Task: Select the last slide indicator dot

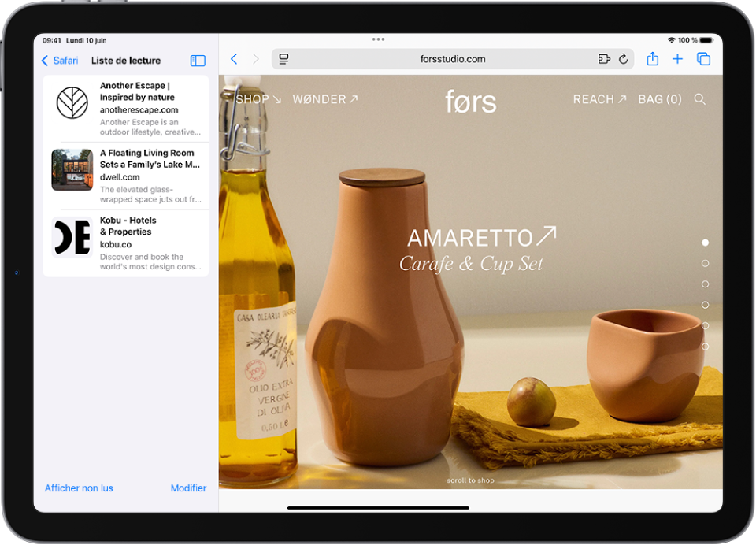Action: 705,347
